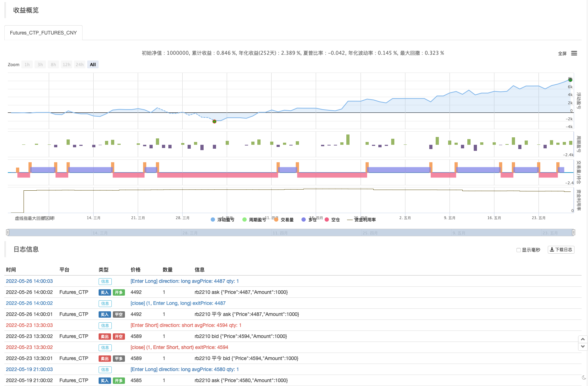This screenshot has width=588, height=386.
Task: Enable the 显示毫秒 checkbox
Action: pyautogui.click(x=519, y=250)
